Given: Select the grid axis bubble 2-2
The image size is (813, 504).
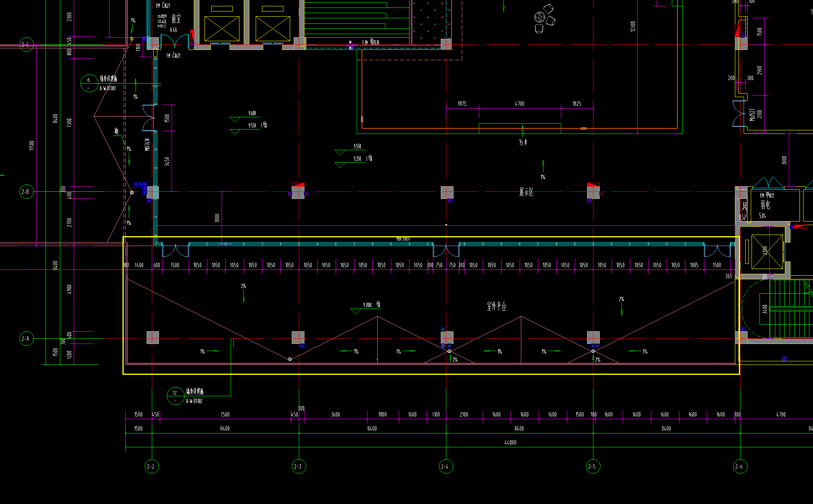Looking at the screenshot, I should click(152, 466).
